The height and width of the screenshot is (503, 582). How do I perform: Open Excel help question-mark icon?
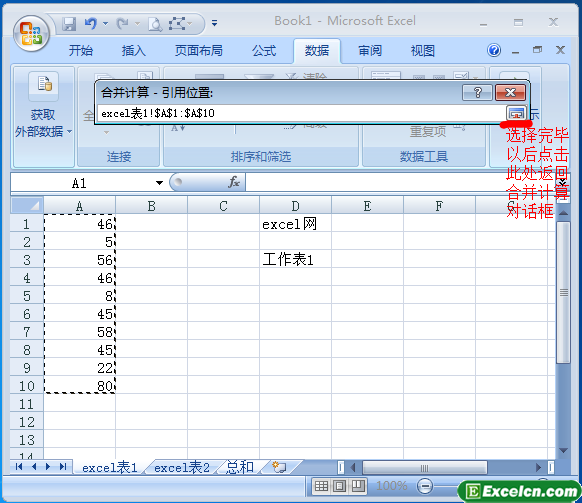[x=494, y=50]
